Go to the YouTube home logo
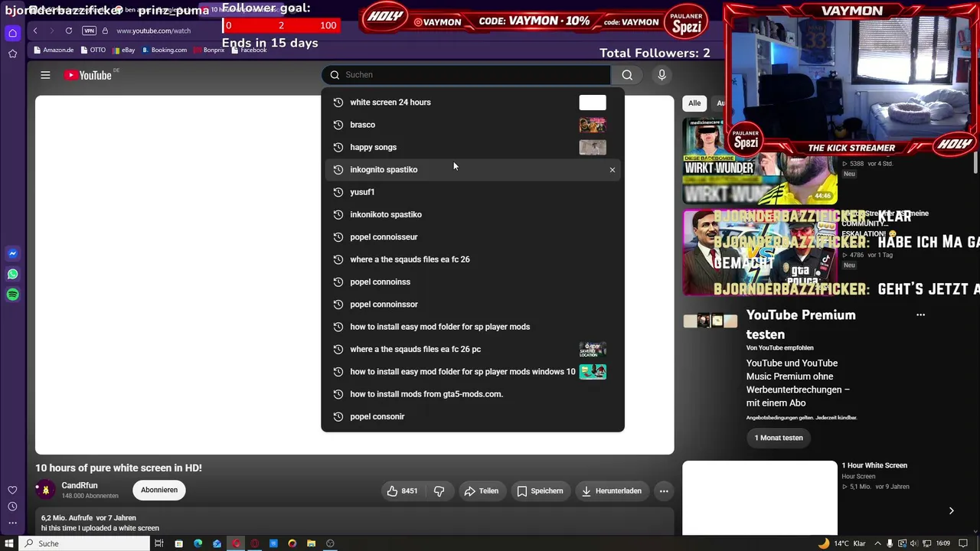 click(88, 75)
